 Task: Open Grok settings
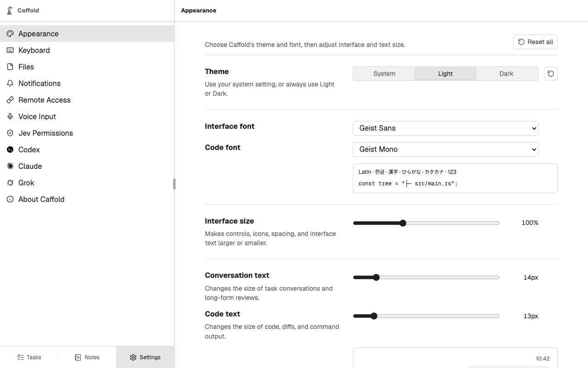87,183
